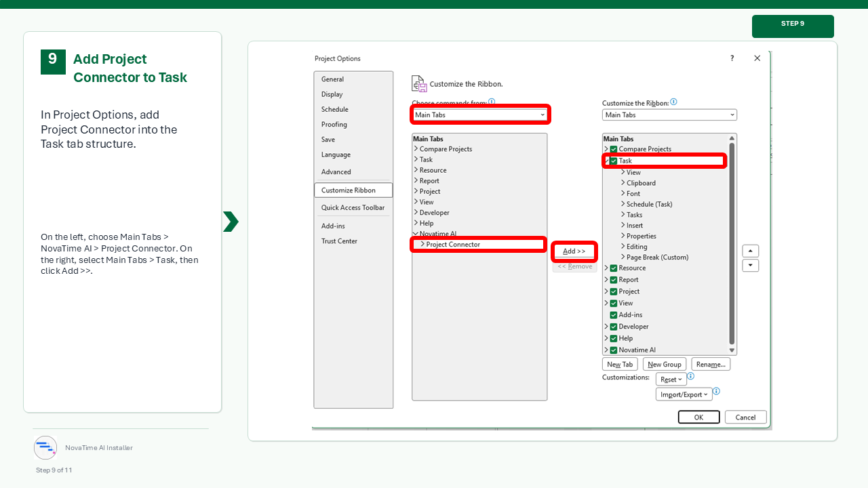Click the move down arrow button
The height and width of the screenshot is (488, 868).
point(751,266)
